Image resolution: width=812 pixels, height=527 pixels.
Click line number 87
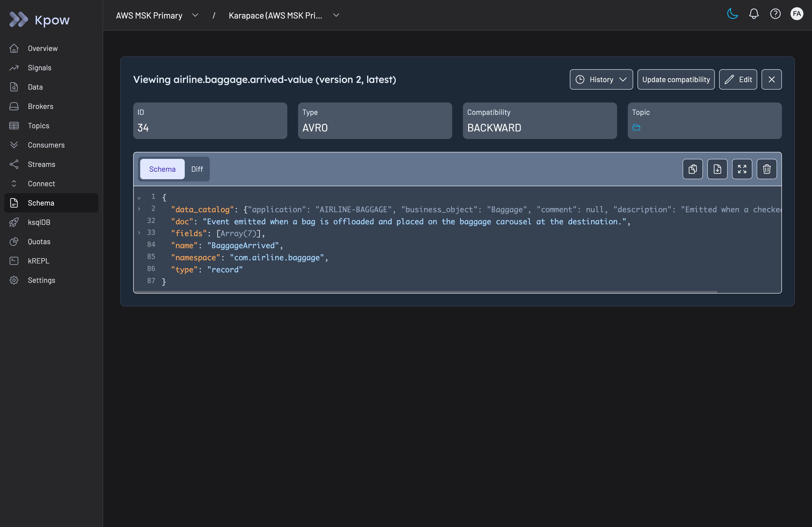click(x=151, y=281)
